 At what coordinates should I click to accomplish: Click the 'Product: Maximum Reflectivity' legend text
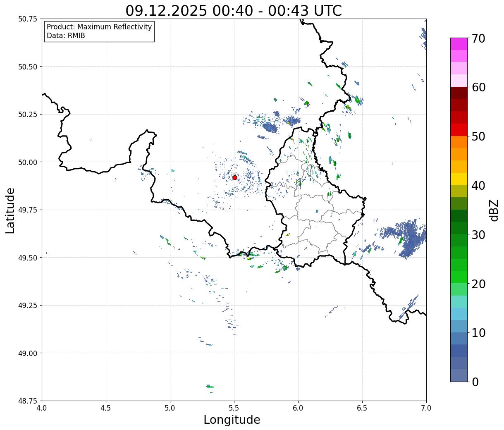[x=99, y=27]
